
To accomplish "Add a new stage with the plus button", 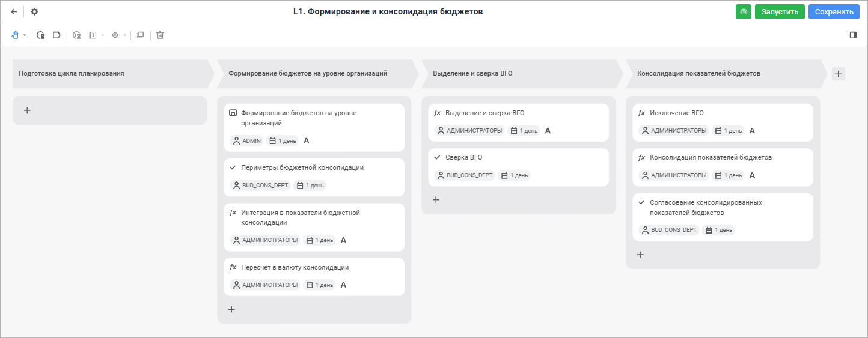I will pyautogui.click(x=839, y=74).
